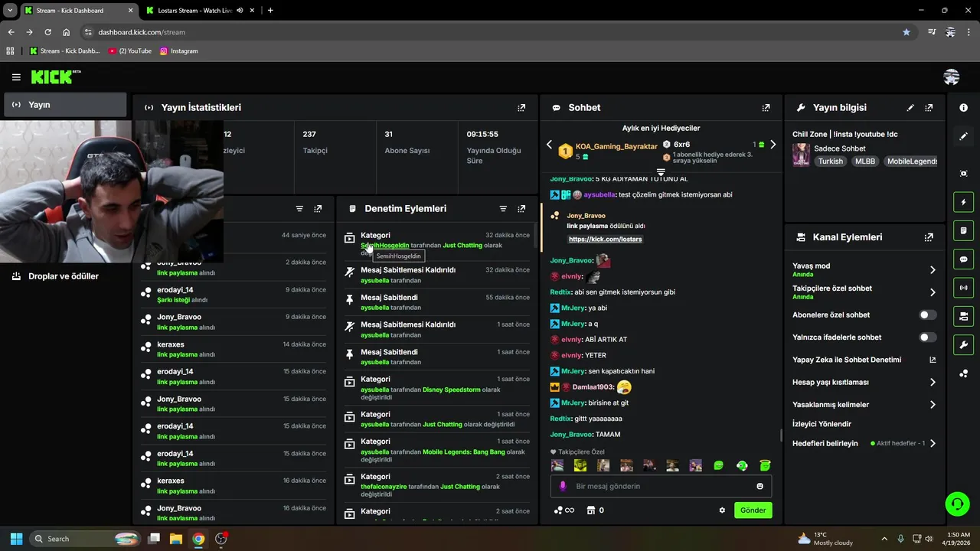Click the channel points bubbles icon below the chat input

click(558, 510)
